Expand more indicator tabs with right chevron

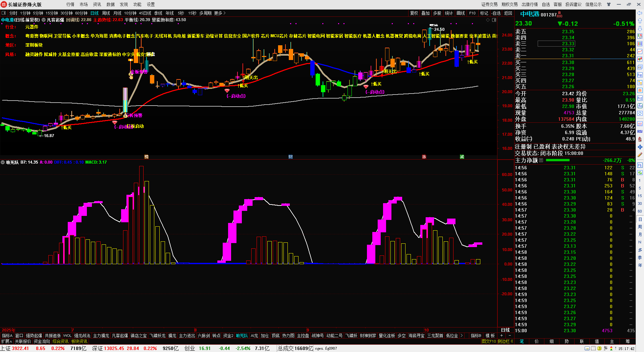click(462, 336)
